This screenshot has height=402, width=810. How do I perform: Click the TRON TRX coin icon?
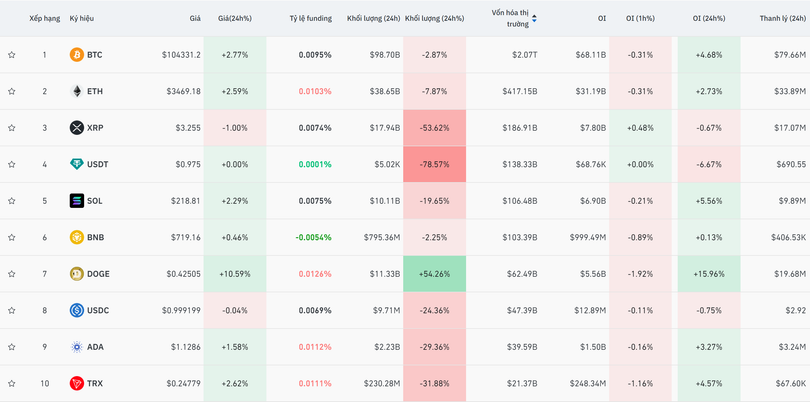click(77, 383)
